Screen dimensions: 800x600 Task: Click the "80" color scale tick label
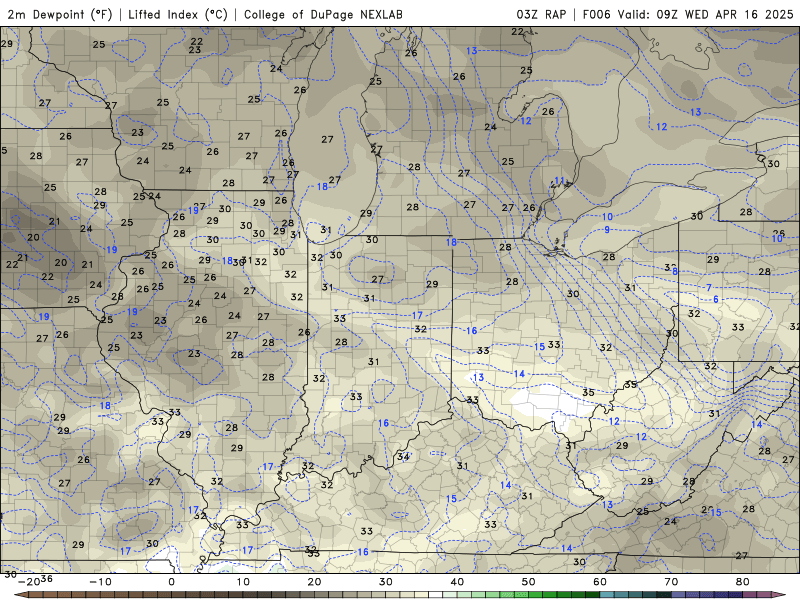point(743,582)
